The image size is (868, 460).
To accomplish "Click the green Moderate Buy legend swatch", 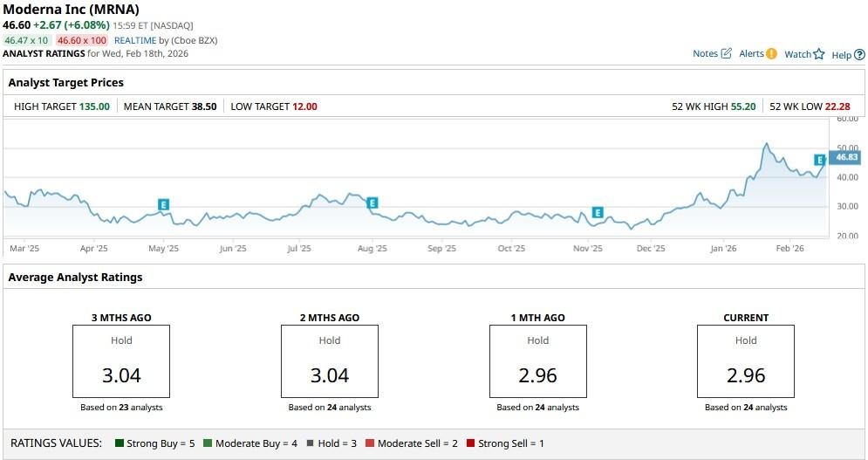I will (208, 443).
